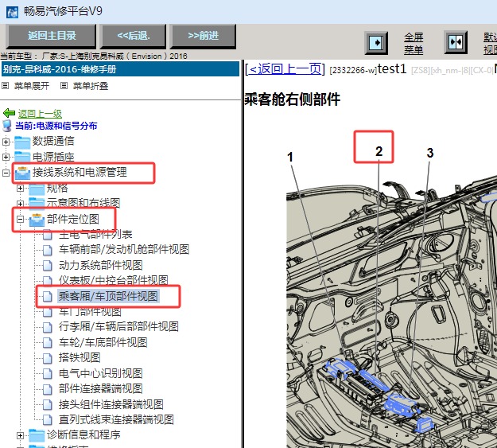Open 接头组件连接器端视图
Image resolution: width=497 pixels, height=448 pixels.
point(111,404)
